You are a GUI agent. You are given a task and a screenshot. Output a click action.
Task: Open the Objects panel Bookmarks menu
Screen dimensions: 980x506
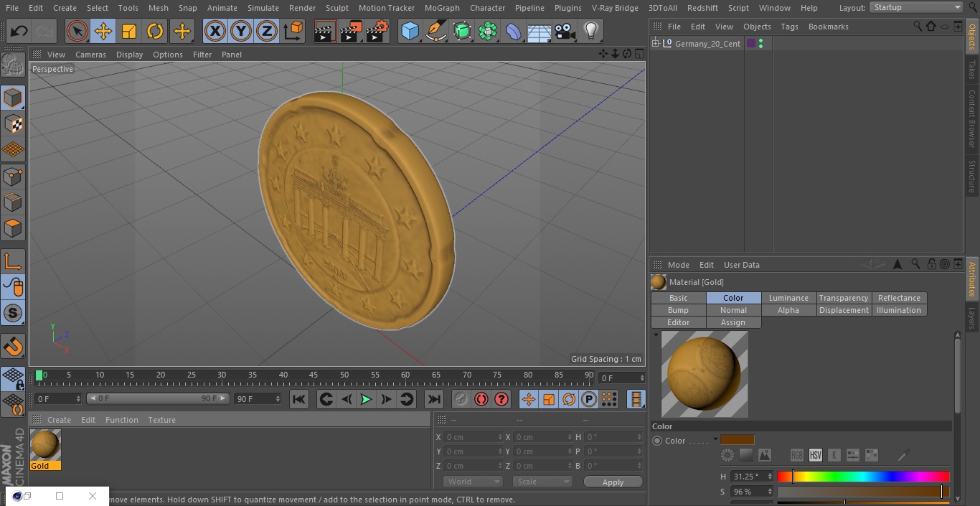coord(828,27)
